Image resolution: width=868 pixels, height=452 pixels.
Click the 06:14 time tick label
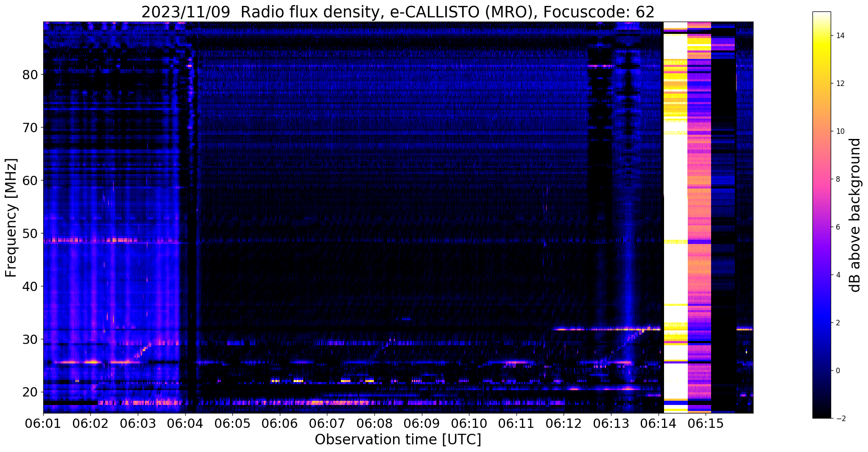(658, 424)
